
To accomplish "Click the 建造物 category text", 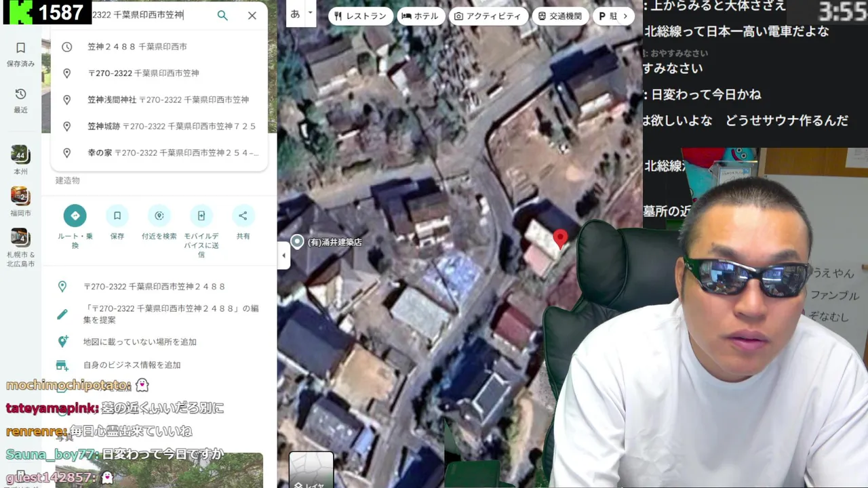I will click(68, 180).
